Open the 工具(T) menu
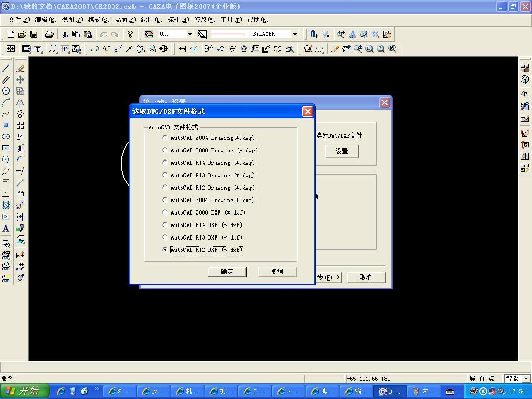Viewport: 532px width, 399px height. 231,20
